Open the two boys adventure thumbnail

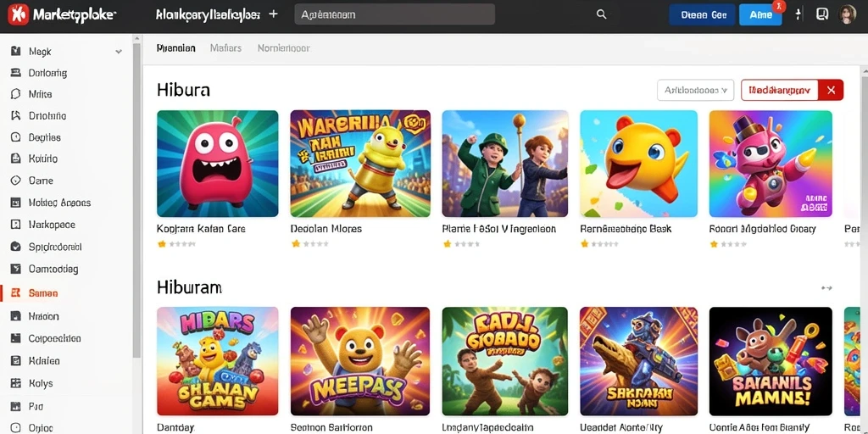[x=505, y=164]
